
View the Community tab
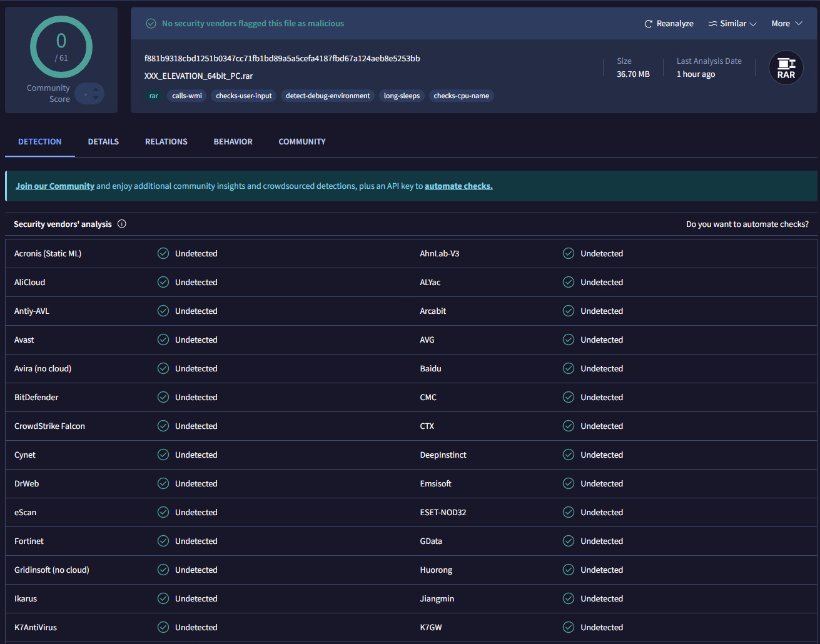(302, 142)
